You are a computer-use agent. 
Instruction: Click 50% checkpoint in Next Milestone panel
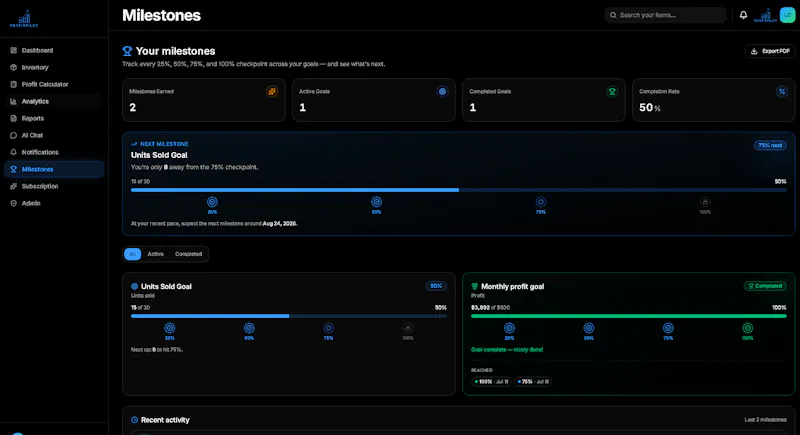[x=377, y=202]
